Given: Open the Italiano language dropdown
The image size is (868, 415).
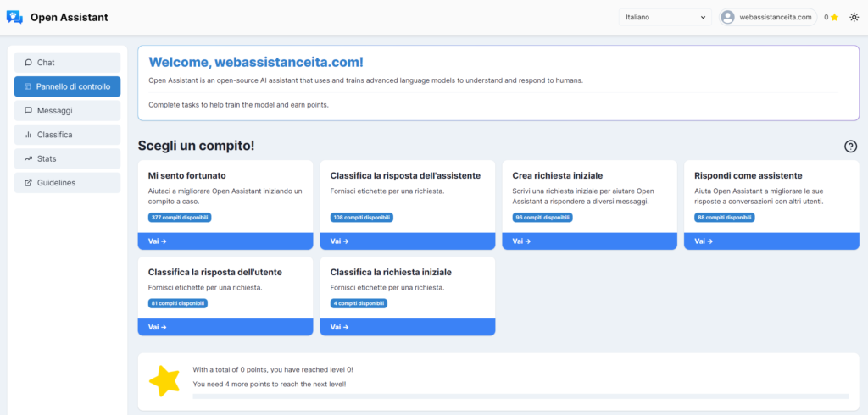Looking at the screenshot, I should (665, 17).
